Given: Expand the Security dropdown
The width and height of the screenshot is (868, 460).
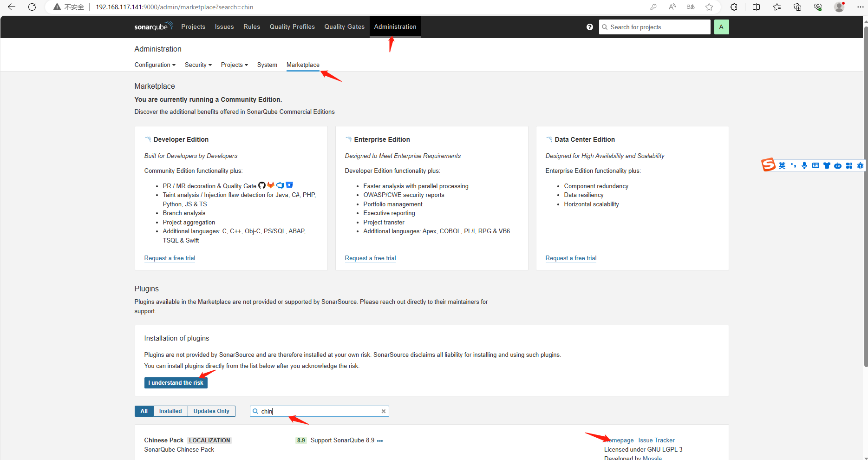Looking at the screenshot, I should (198, 65).
